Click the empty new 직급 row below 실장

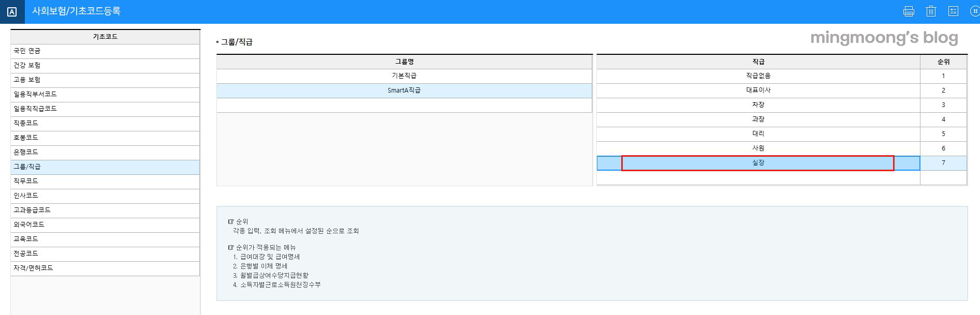click(x=758, y=177)
